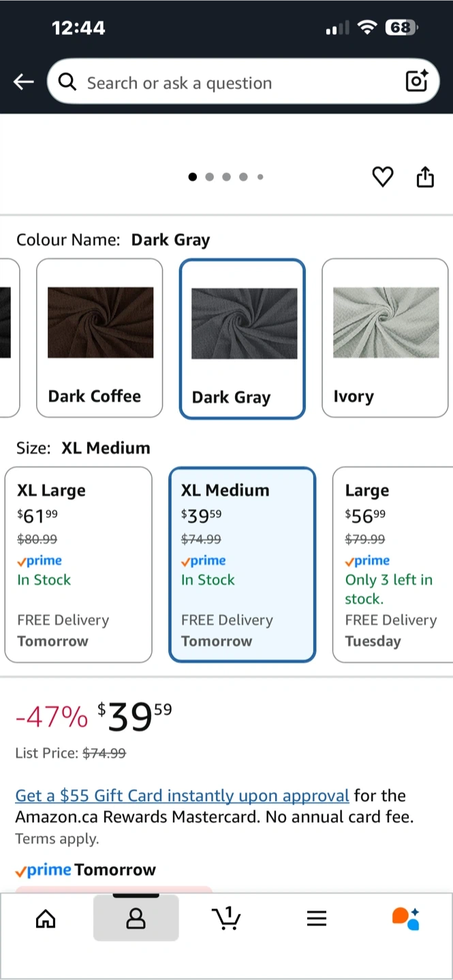The height and width of the screenshot is (980, 453).
Task: Select the XL Large size option
Action: pyautogui.click(x=78, y=564)
